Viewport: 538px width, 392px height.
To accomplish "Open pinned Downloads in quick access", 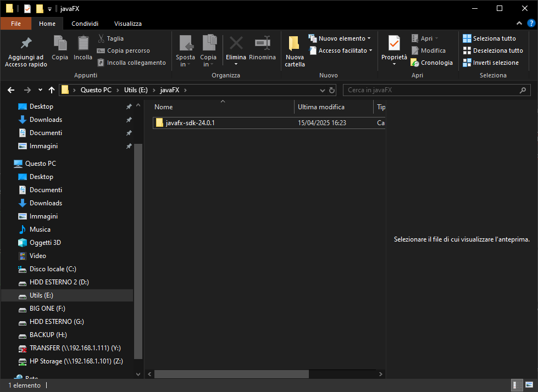I will pos(46,120).
